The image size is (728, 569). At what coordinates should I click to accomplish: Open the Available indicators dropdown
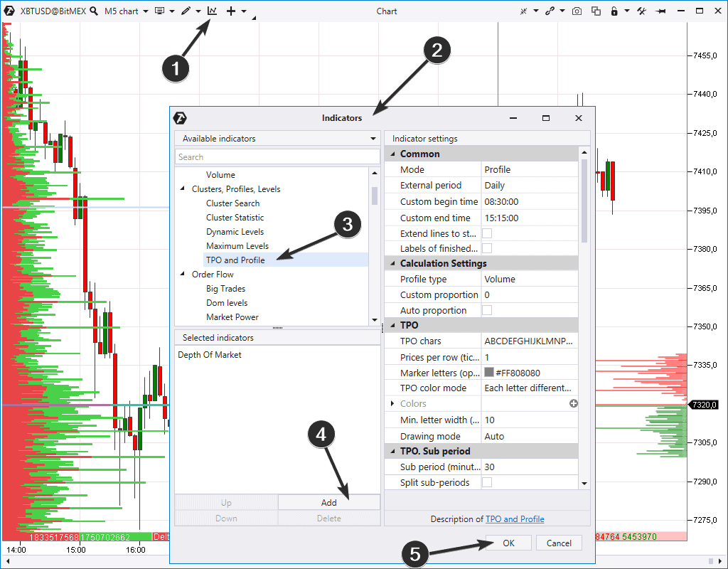(373, 139)
